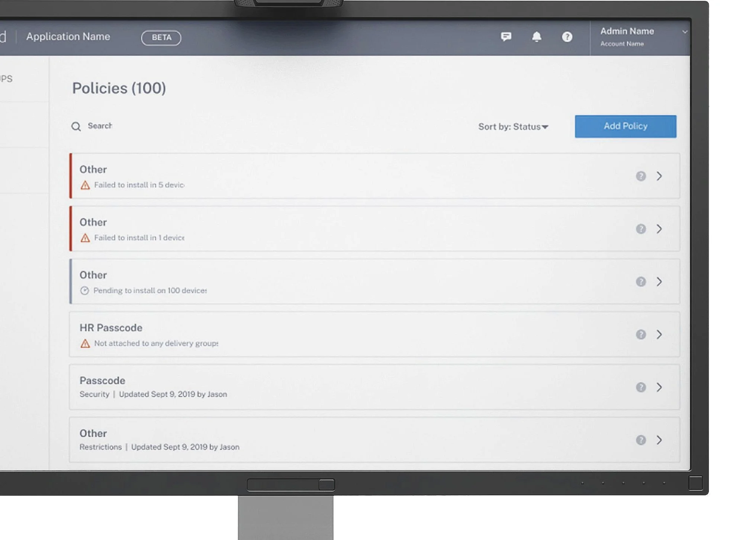Click the search magnifier icon
This screenshot has height=540, width=756.
76,126
